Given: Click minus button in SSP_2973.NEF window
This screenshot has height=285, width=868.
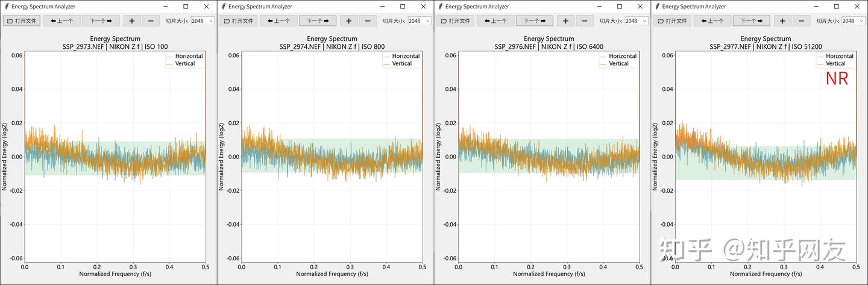Looking at the screenshot, I should (150, 20).
